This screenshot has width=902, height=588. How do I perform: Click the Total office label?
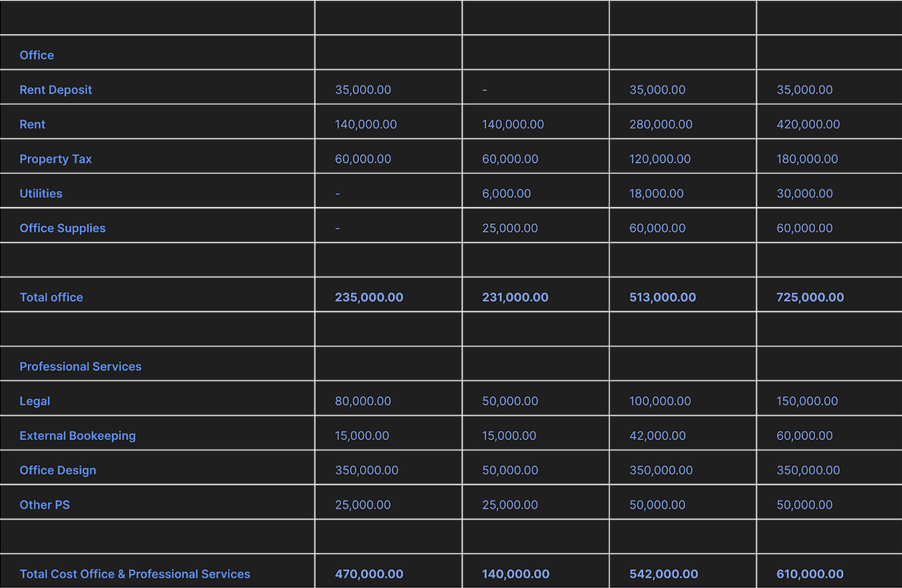[51, 298]
